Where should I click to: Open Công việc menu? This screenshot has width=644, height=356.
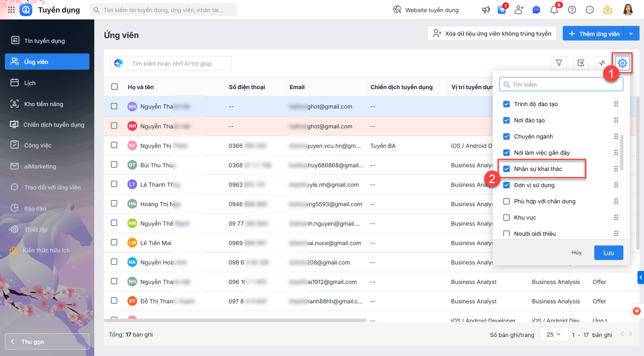(47, 145)
